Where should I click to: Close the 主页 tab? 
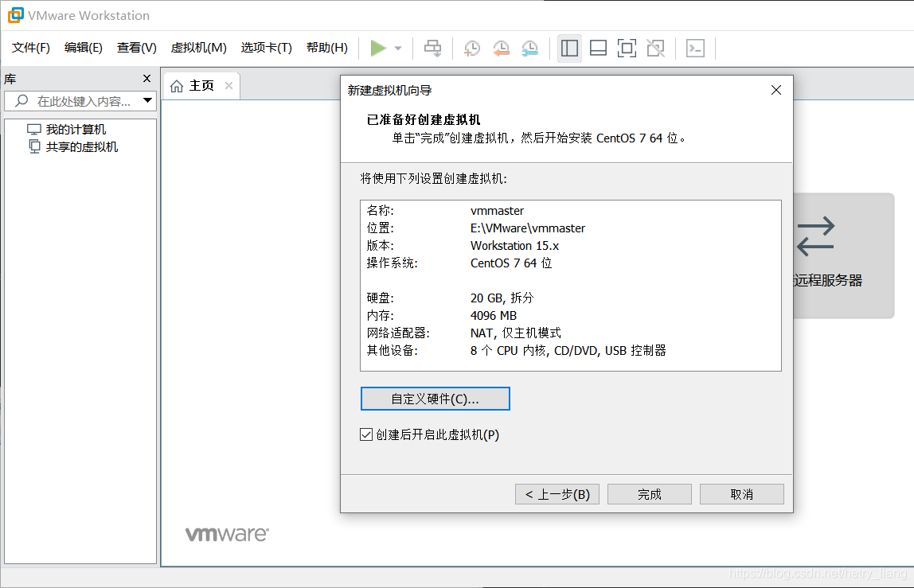(x=229, y=86)
